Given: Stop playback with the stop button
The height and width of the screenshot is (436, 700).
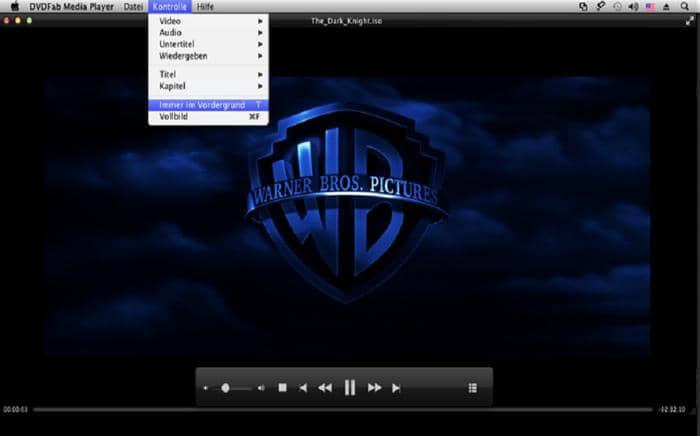Looking at the screenshot, I should click(x=282, y=388).
